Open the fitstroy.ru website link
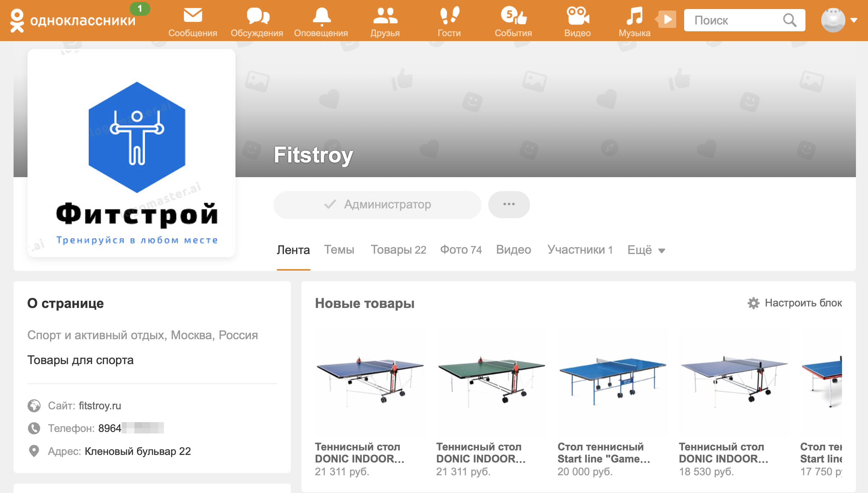 point(100,406)
